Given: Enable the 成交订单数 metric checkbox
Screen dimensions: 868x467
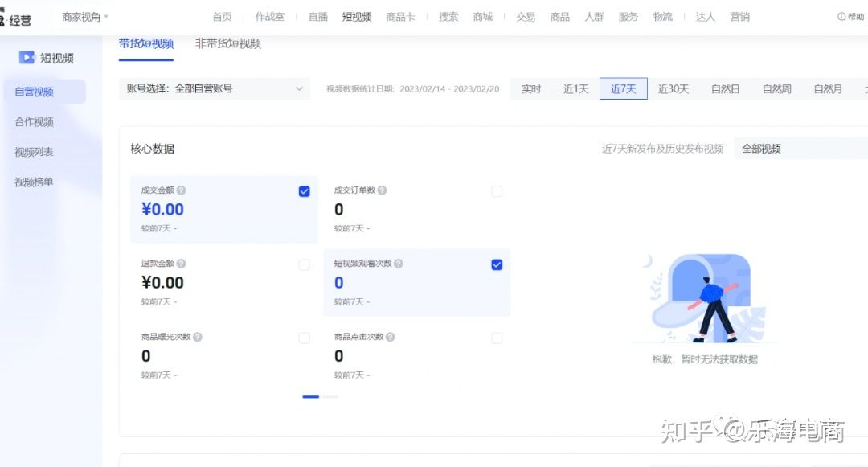Looking at the screenshot, I should point(497,191).
